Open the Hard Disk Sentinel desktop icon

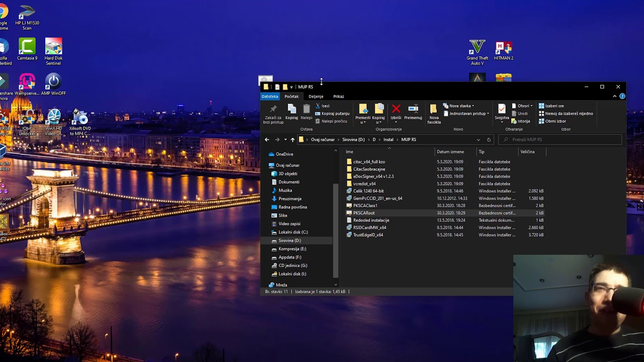tap(53, 51)
